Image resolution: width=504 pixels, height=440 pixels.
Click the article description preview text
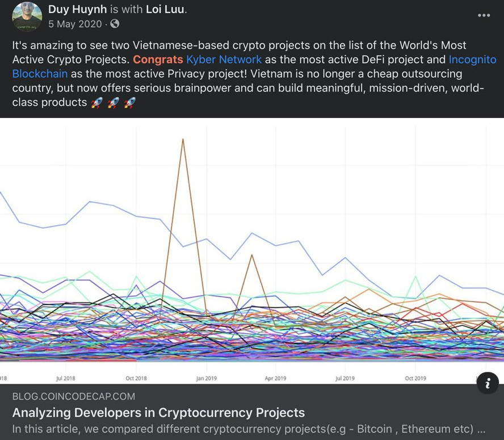(x=249, y=429)
